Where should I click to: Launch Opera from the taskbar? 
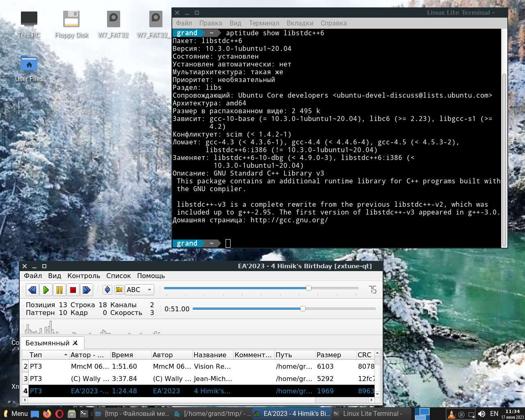click(x=59, y=414)
